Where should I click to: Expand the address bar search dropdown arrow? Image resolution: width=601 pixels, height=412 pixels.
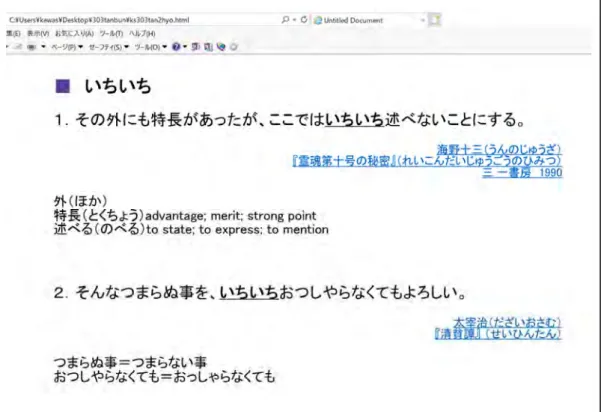(x=294, y=20)
